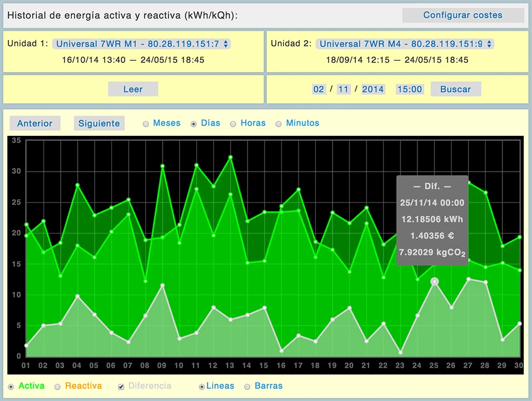Click the Buscar button
This screenshot has height=401, width=532.
455,89
